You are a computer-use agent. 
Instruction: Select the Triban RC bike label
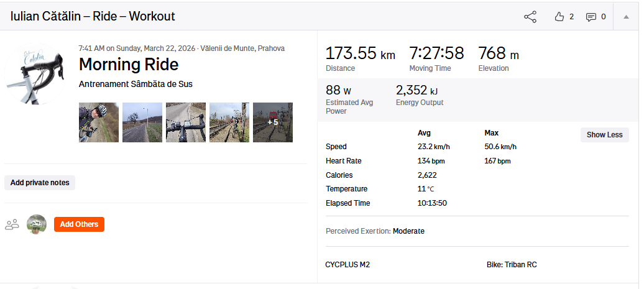coord(512,265)
